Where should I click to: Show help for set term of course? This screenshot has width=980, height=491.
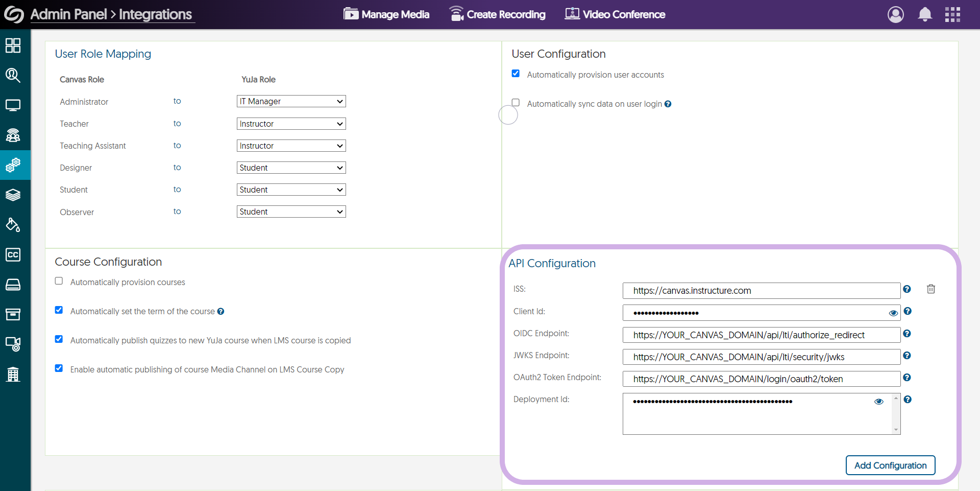[220, 312]
